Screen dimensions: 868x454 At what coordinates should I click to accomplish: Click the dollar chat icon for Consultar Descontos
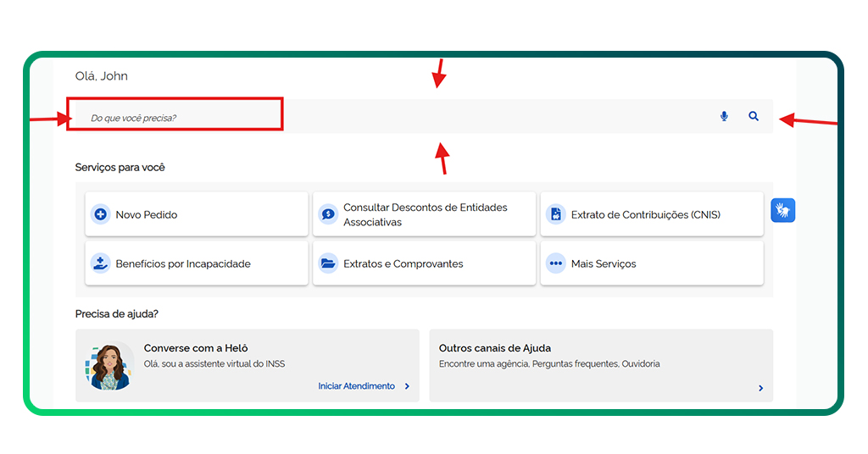[328, 214]
